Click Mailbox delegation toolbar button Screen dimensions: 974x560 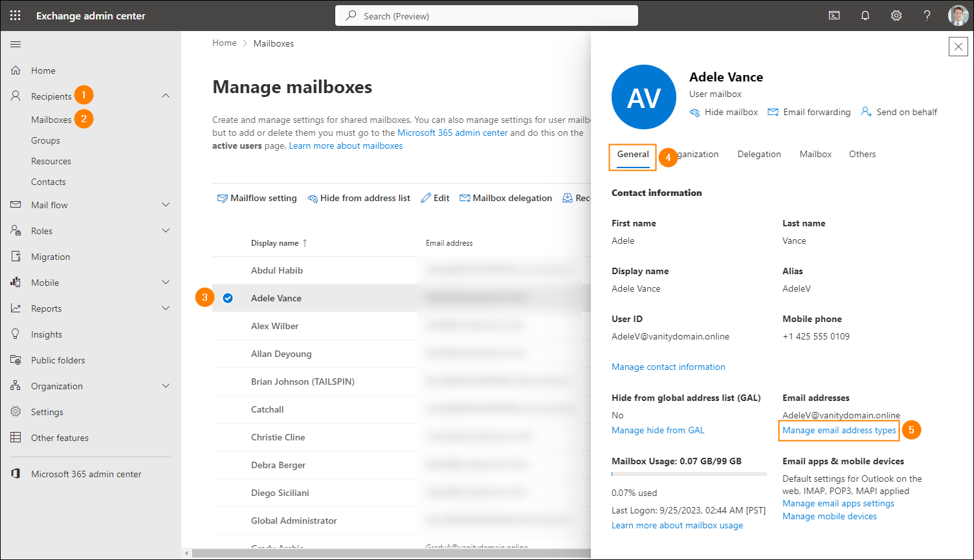tap(505, 198)
